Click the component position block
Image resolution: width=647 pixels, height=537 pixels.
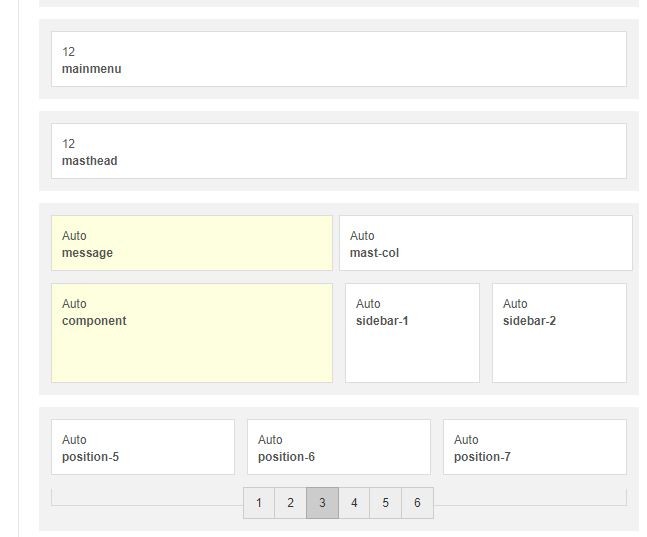[191, 333]
